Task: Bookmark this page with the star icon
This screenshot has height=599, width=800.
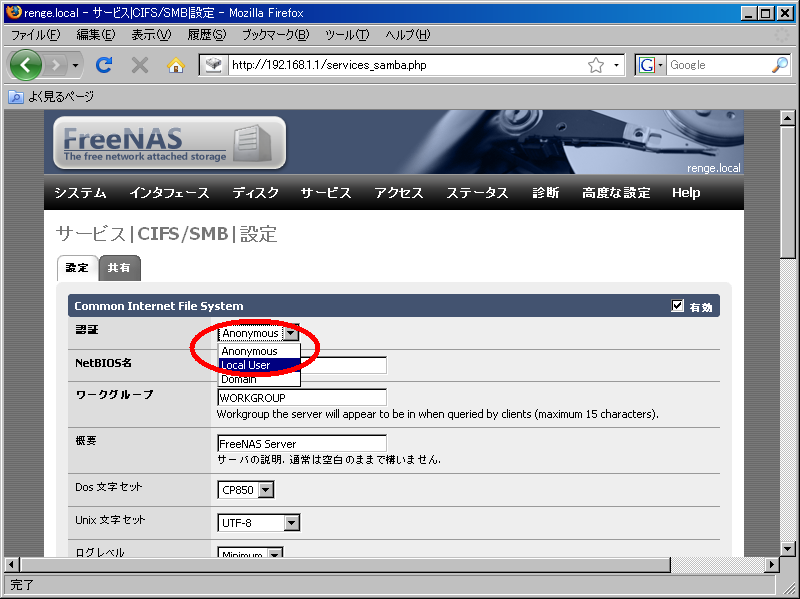Action: click(595, 65)
